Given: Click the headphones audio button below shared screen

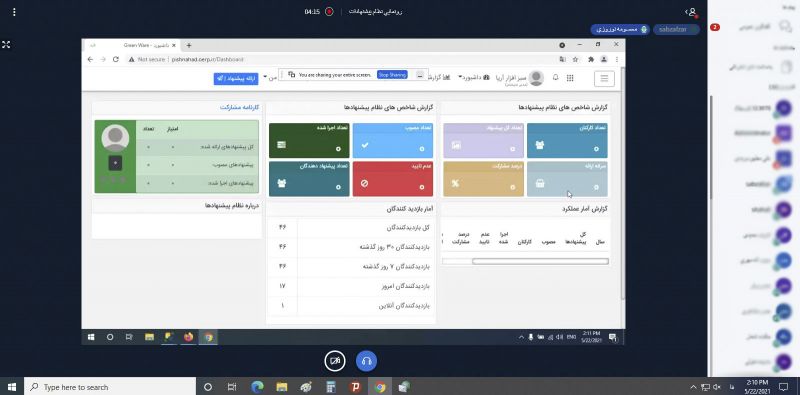Looking at the screenshot, I should pyautogui.click(x=366, y=361).
